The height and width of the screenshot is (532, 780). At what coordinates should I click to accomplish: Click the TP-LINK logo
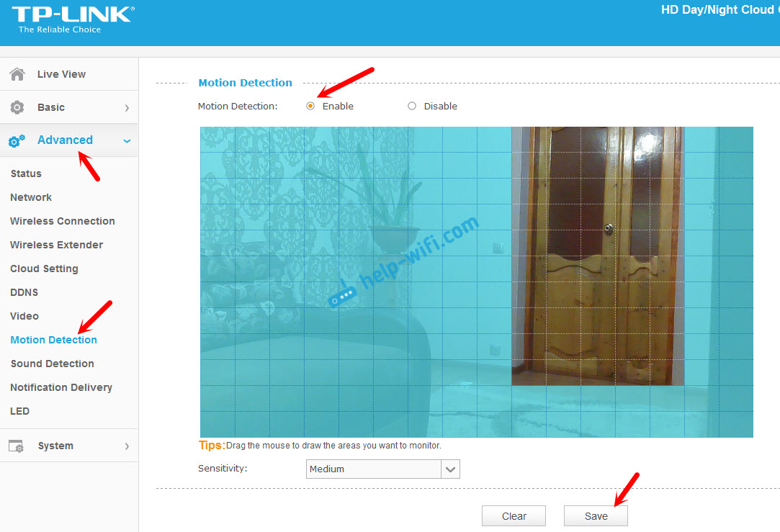click(x=72, y=19)
